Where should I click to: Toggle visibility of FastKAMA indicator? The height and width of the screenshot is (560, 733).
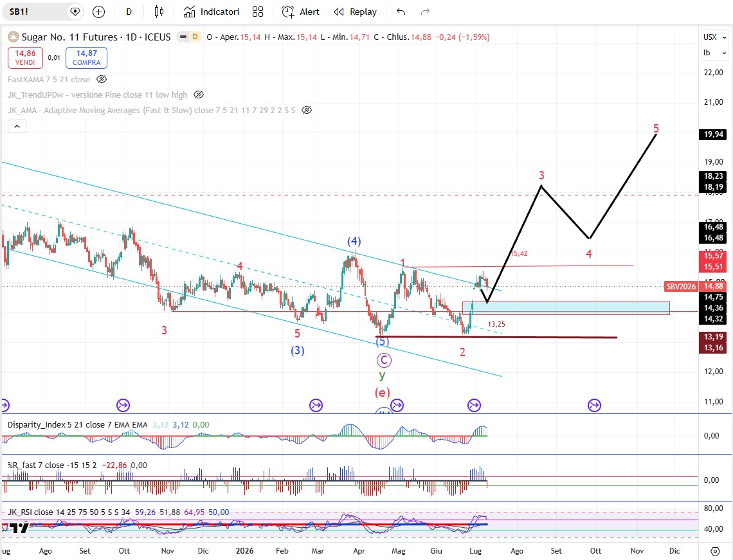(102, 80)
